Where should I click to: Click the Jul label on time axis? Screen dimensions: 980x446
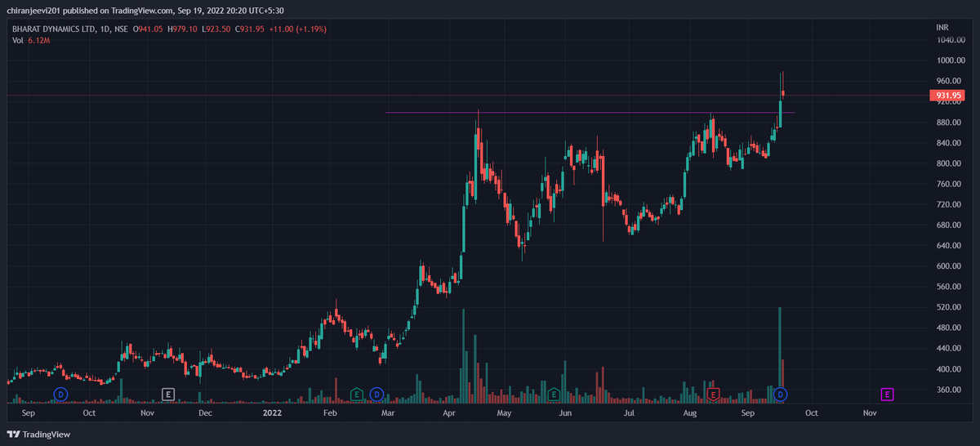click(x=630, y=413)
